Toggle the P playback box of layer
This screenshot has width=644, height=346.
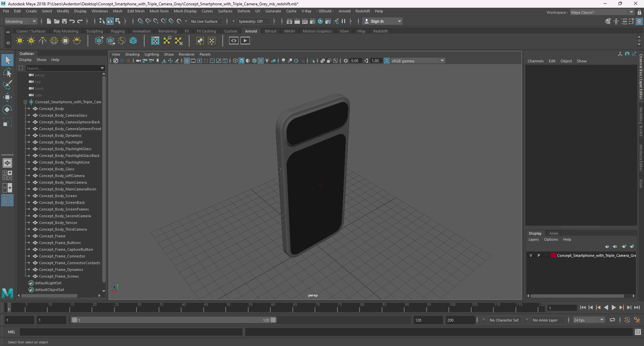click(x=539, y=255)
